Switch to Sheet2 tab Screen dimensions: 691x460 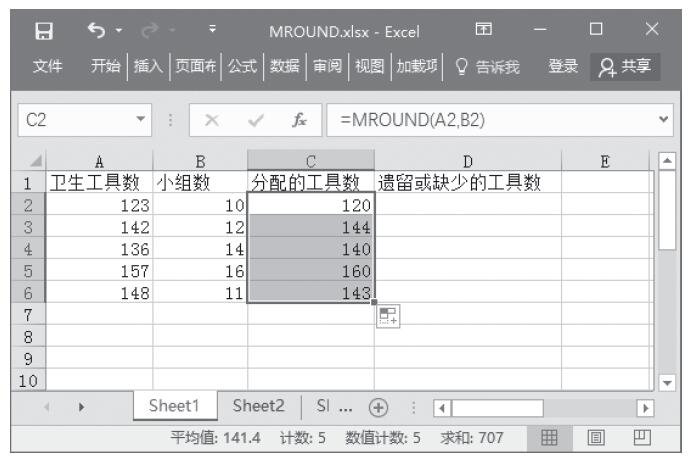coord(259,406)
